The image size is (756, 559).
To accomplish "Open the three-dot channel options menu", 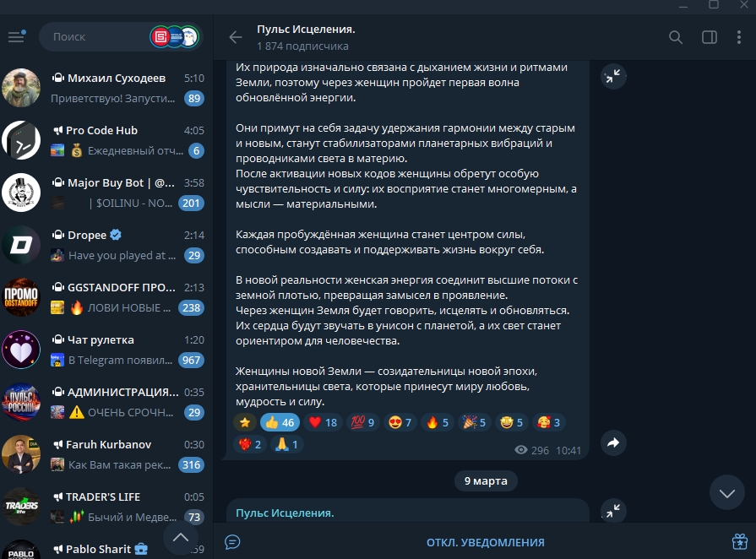I will pos(738,37).
